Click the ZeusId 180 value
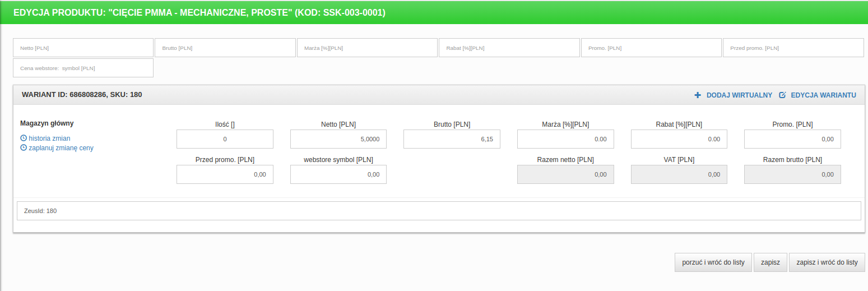The height and width of the screenshot is (291, 868). [x=52, y=211]
